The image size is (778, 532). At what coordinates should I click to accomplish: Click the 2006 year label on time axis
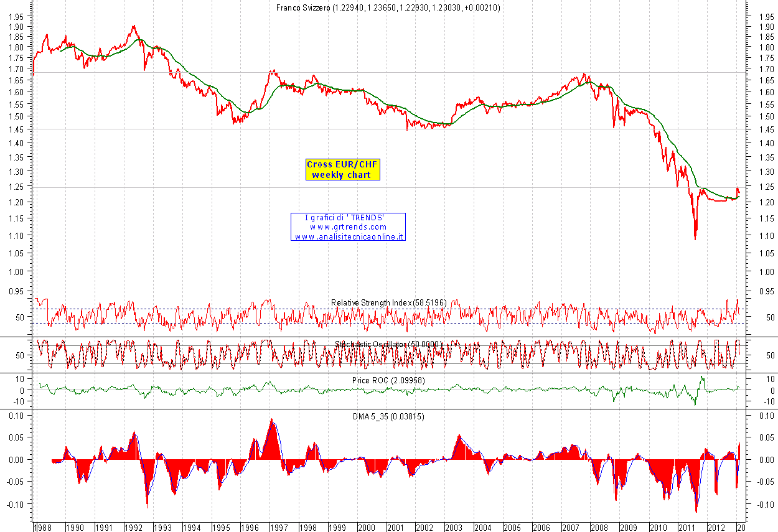click(543, 527)
